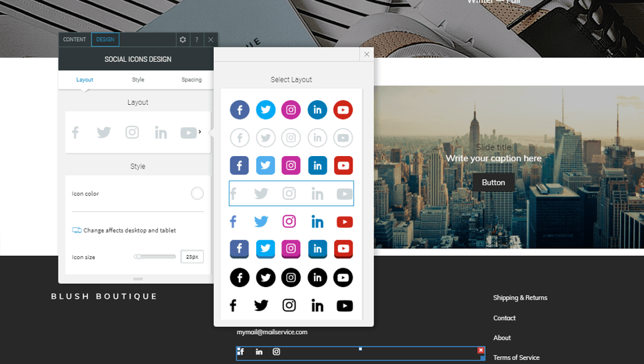The image size is (644, 364).
Task: Select black circle Facebook icon layout
Action: point(240,278)
